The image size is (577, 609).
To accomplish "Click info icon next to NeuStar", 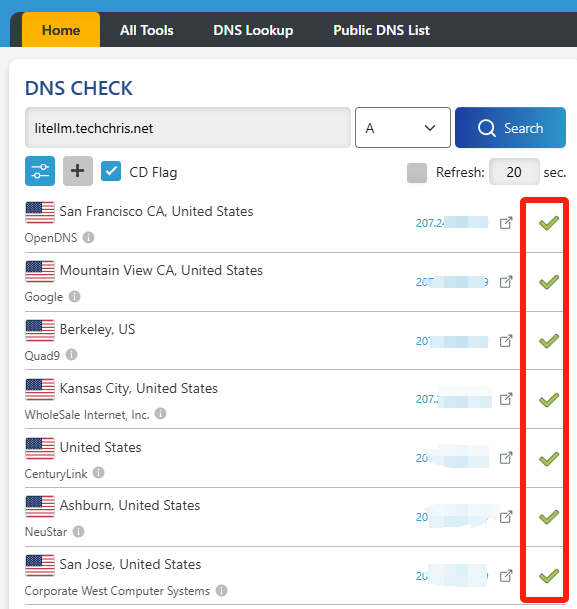I will [78, 531].
